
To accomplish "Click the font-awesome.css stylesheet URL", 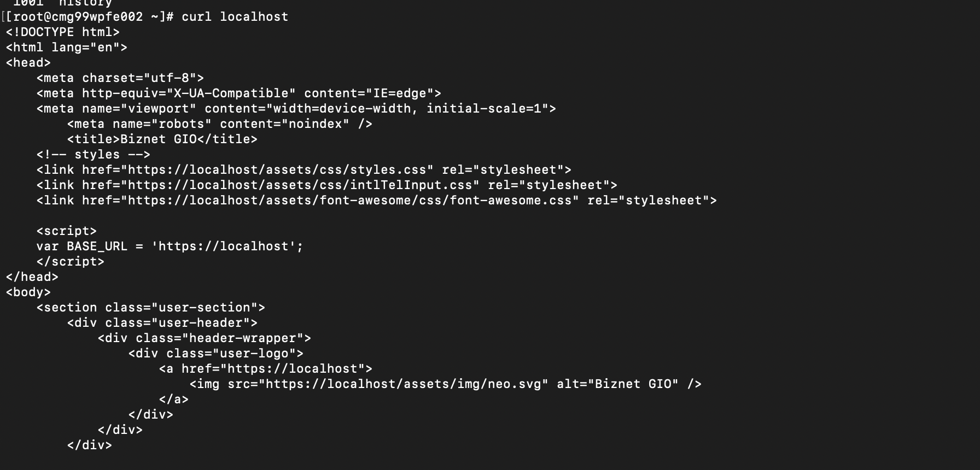I will (x=353, y=201).
